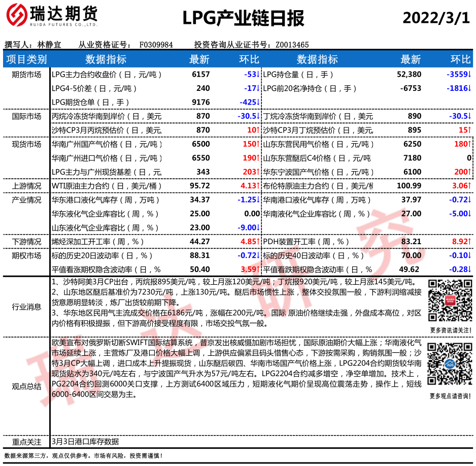Screen dimensions: 476x466
Task: Select the first 最新 column header
Action: [x=199, y=59]
